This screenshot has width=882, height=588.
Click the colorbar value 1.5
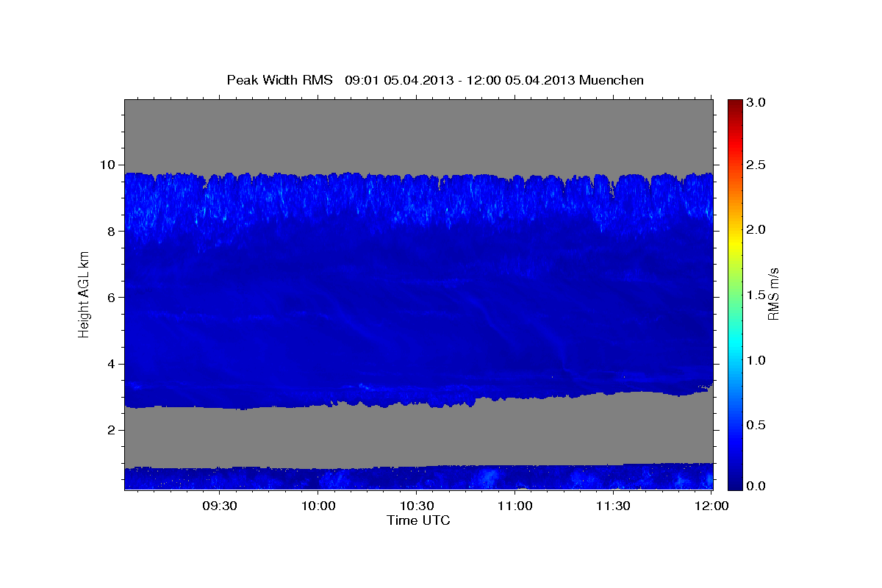(x=756, y=295)
